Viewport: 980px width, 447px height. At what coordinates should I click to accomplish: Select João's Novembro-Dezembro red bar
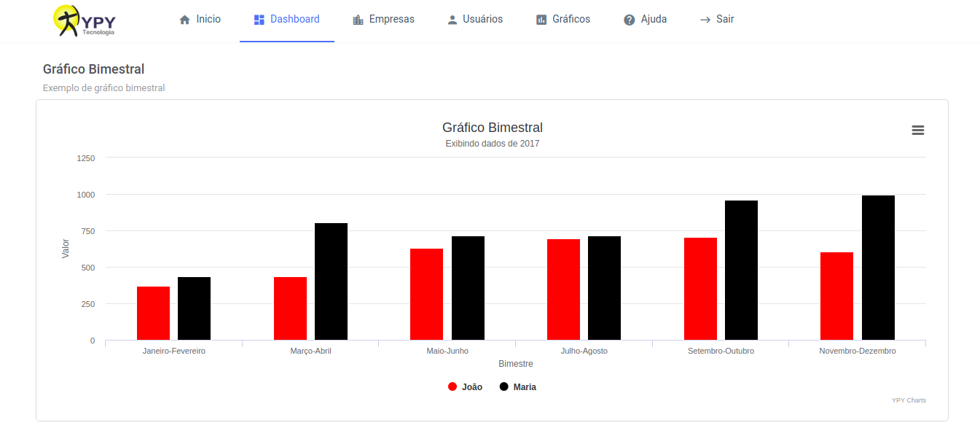click(x=836, y=296)
